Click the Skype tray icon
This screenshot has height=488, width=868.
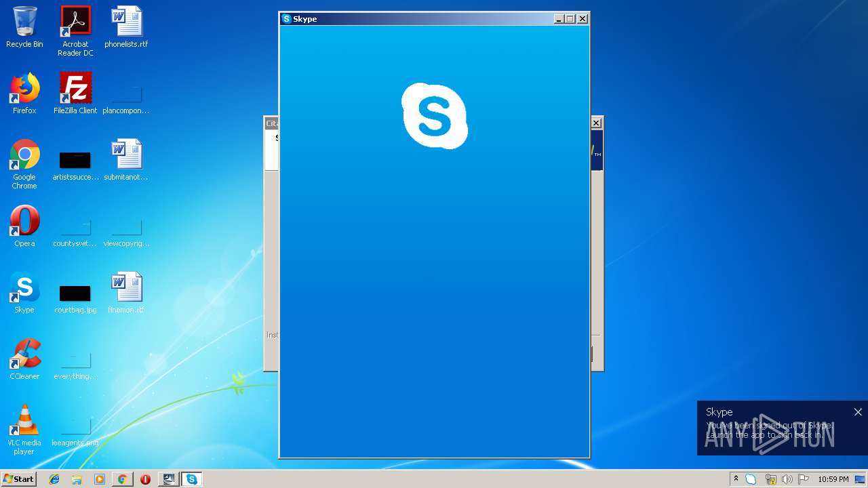tap(751, 479)
